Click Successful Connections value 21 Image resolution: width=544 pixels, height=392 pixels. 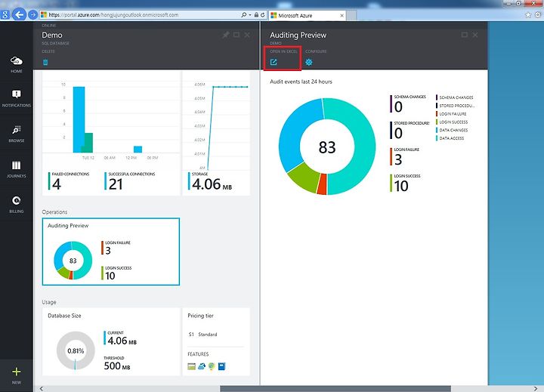pos(116,184)
